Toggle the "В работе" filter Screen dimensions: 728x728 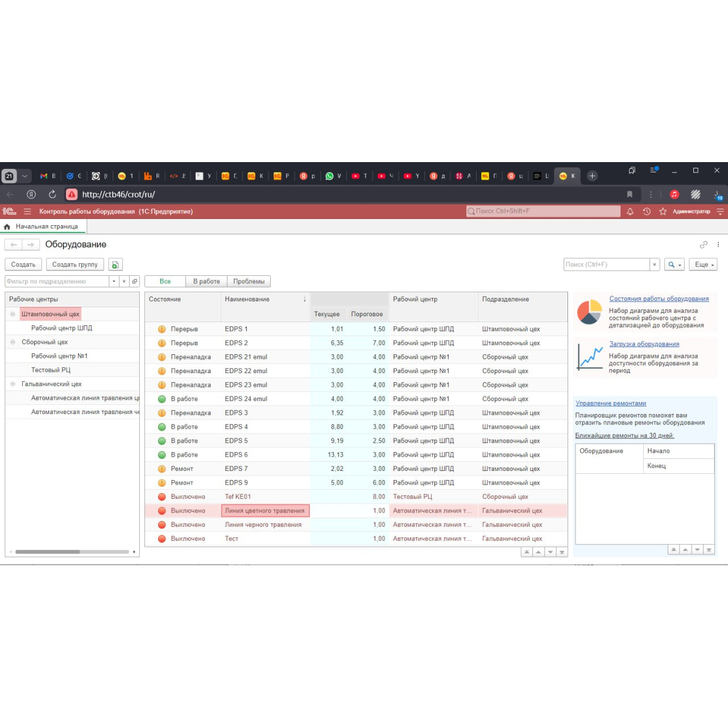[x=206, y=282]
